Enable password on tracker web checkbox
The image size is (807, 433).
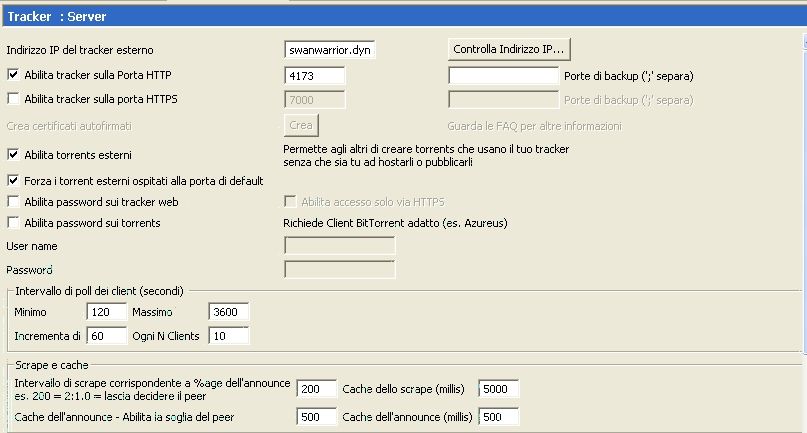13,202
